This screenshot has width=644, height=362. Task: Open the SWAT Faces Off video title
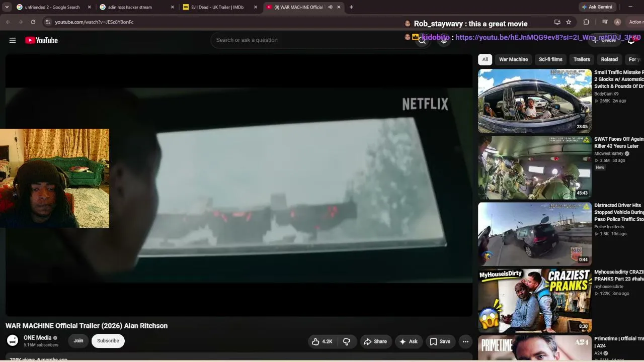pyautogui.click(x=619, y=142)
